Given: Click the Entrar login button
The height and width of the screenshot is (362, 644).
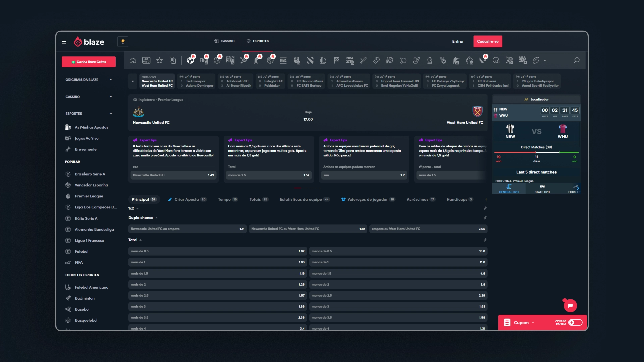Looking at the screenshot, I should tap(458, 41).
